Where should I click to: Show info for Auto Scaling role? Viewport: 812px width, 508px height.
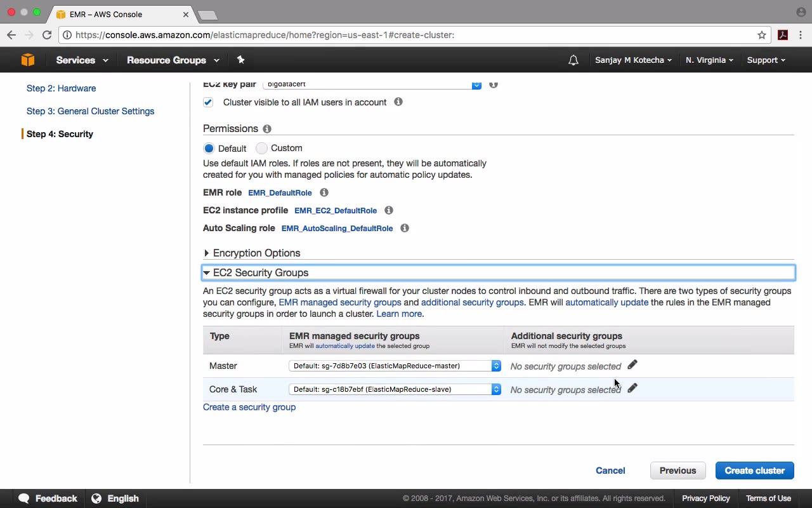click(x=405, y=228)
